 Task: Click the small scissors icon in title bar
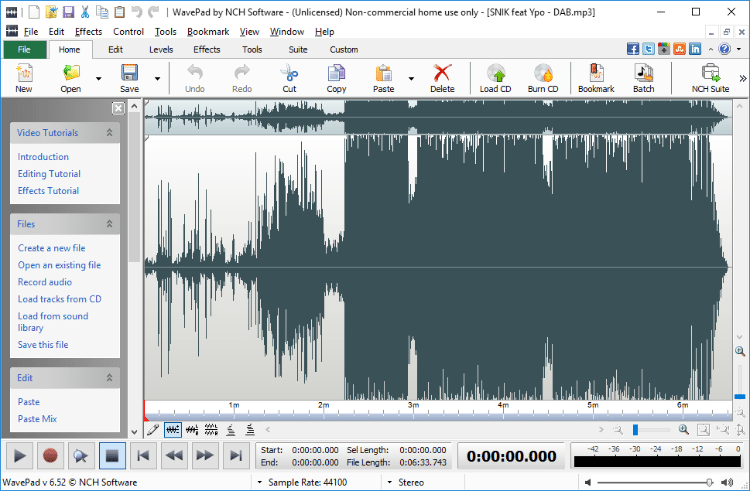(85, 12)
